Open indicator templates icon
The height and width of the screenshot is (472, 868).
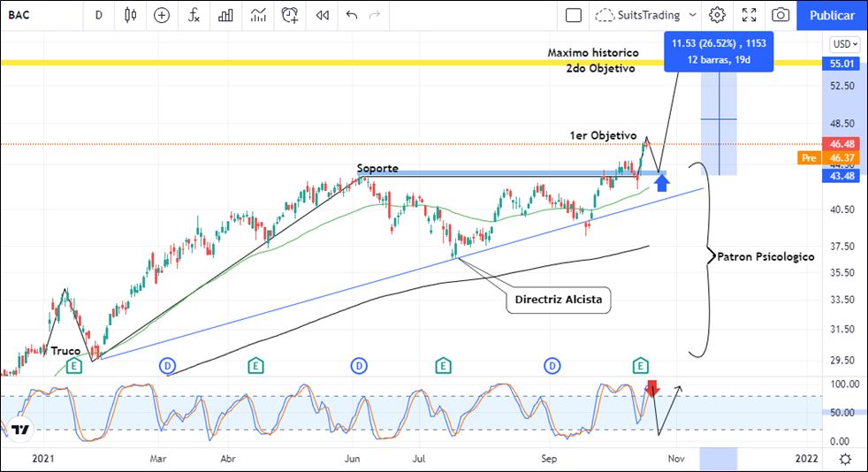pos(258,15)
